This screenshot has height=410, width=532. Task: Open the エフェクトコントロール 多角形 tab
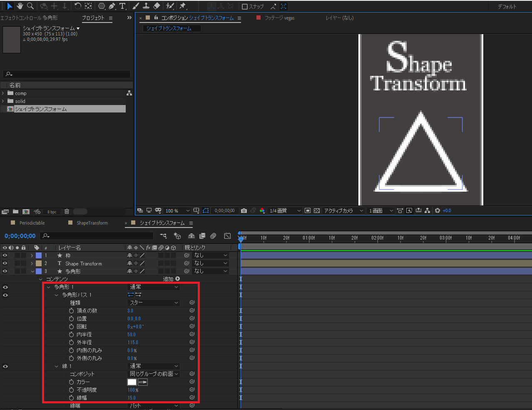(29, 18)
